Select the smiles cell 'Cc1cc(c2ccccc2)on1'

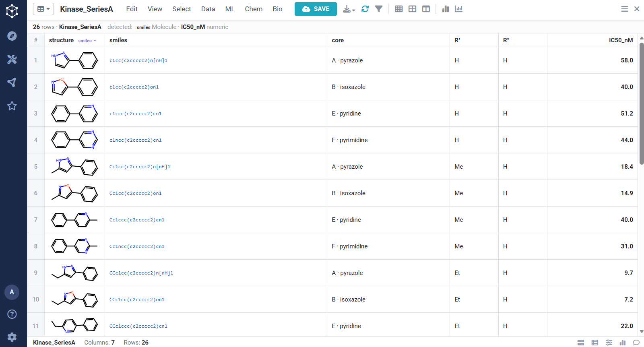pyautogui.click(x=216, y=193)
